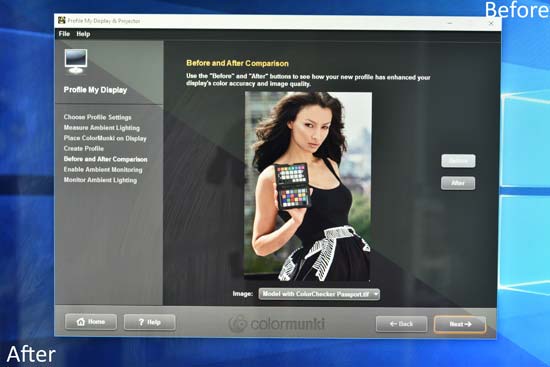Open the Help menu in menu bar

click(x=83, y=34)
